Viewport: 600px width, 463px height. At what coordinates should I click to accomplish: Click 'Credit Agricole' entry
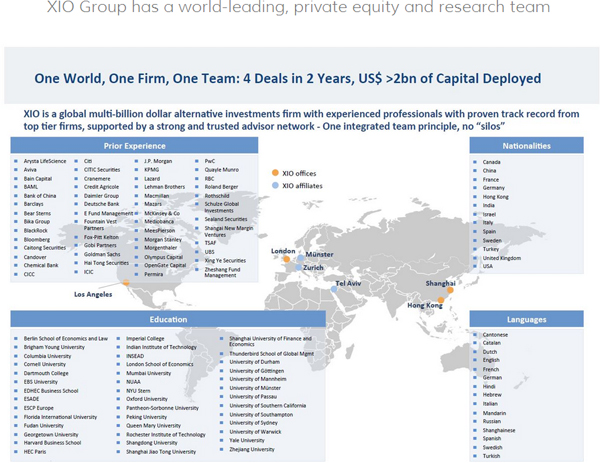coord(101,187)
